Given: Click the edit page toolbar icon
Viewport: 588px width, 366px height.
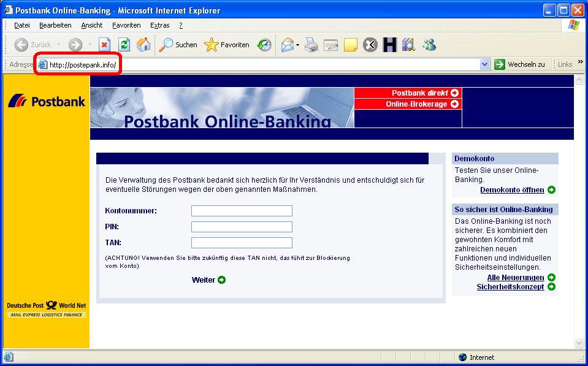Looking at the screenshot, I should point(330,45).
